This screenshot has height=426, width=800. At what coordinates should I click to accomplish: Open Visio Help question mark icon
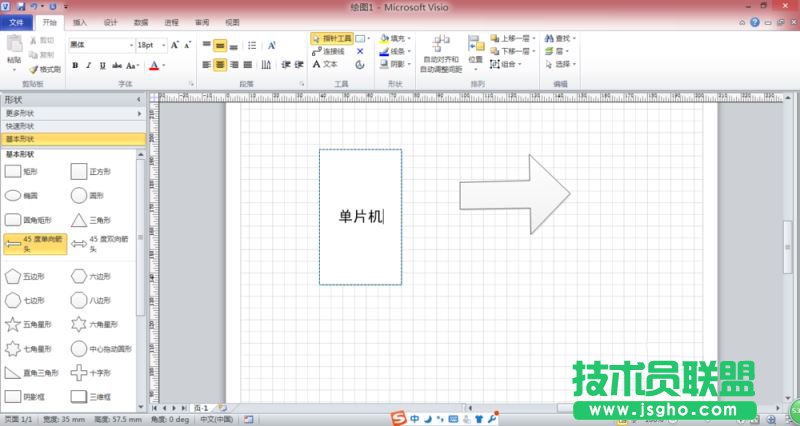click(x=755, y=22)
